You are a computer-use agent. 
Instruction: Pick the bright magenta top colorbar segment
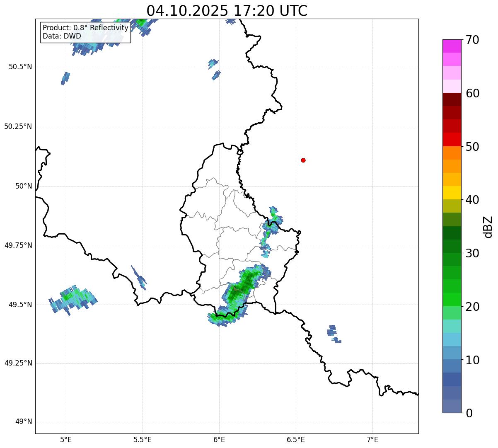point(452,46)
